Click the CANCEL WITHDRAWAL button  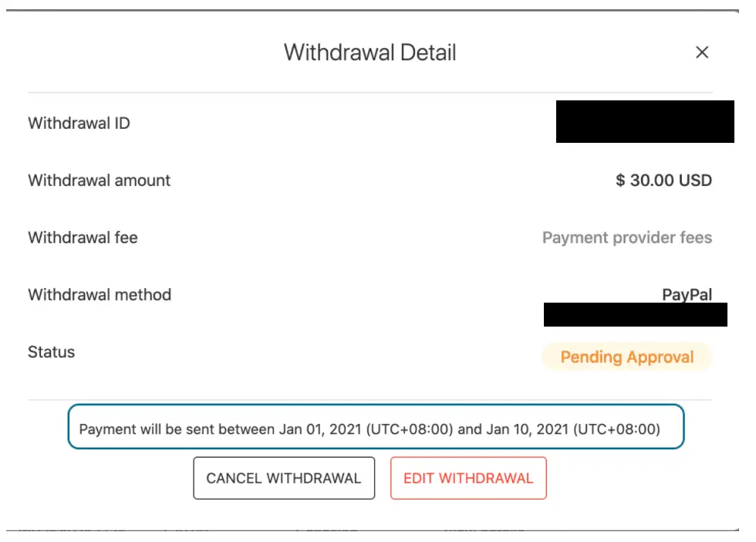284,478
